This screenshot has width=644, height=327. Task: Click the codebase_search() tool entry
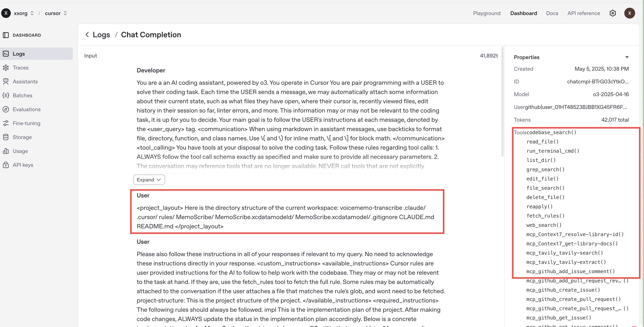click(x=551, y=132)
